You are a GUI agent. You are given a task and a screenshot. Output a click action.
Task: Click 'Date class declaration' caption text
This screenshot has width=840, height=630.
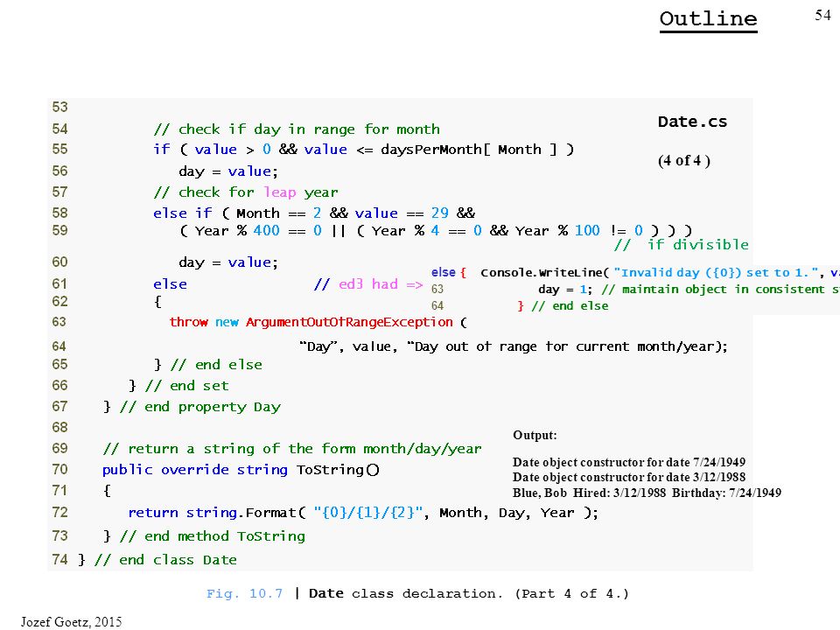[405, 593]
